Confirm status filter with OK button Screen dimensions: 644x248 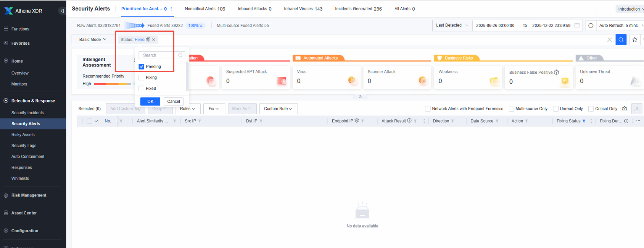150,101
